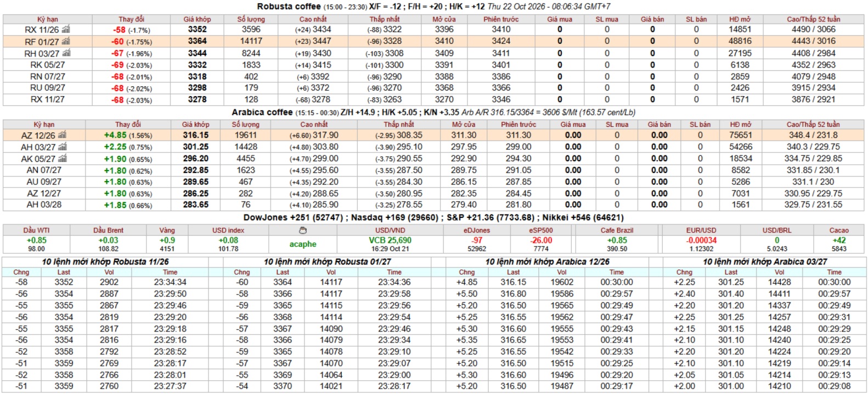
Task: Click the Cafe Brazil header
Action: 617,230
